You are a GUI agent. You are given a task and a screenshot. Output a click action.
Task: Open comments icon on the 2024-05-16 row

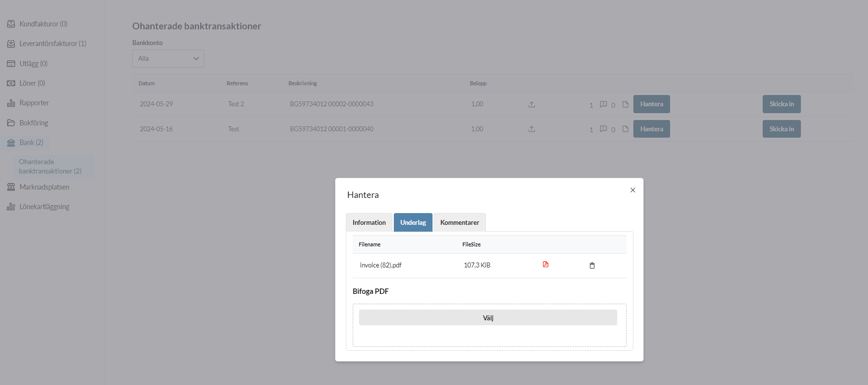603,129
